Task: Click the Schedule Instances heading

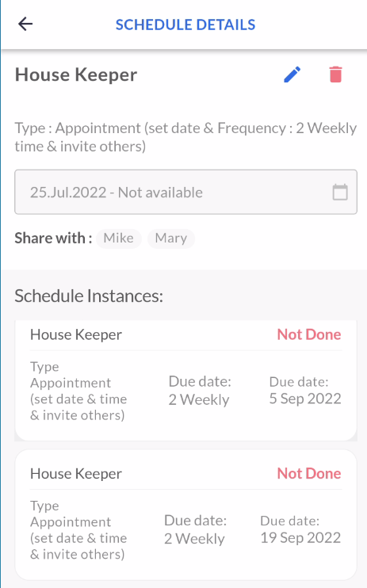Action: 89,296
